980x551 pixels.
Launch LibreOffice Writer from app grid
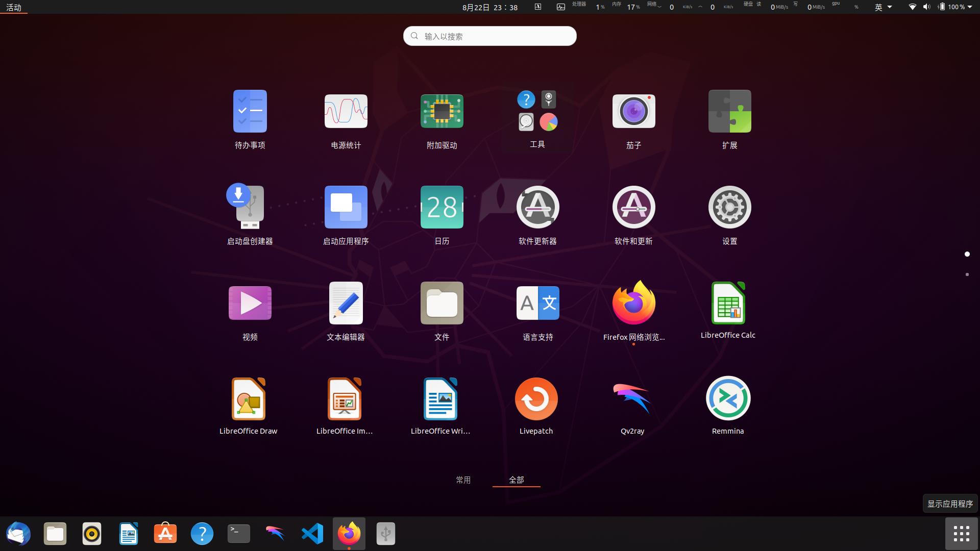(x=440, y=406)
